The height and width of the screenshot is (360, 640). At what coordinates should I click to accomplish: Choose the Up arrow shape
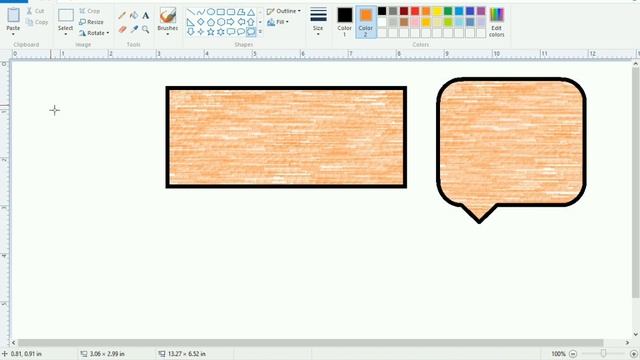pos(251,22)
